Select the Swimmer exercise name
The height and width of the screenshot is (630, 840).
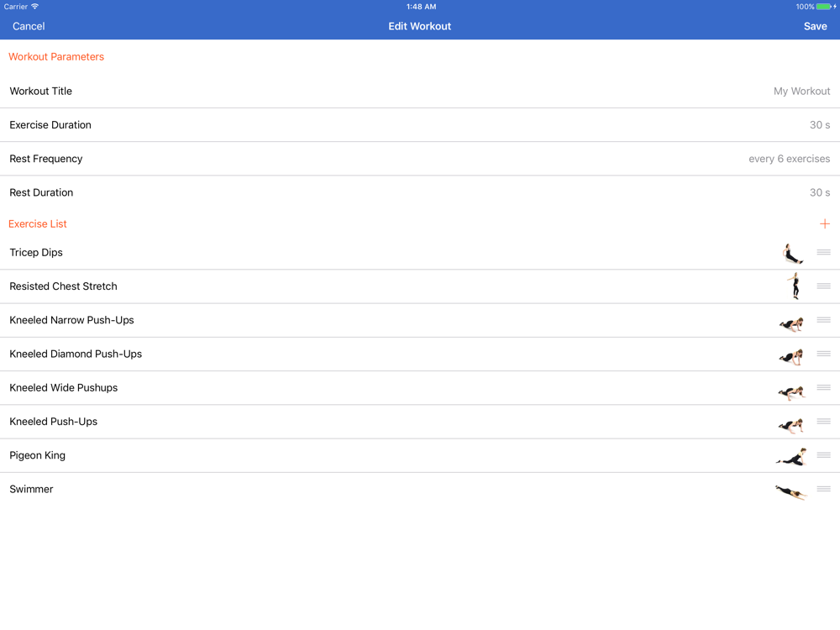click(x=31, y=489)
